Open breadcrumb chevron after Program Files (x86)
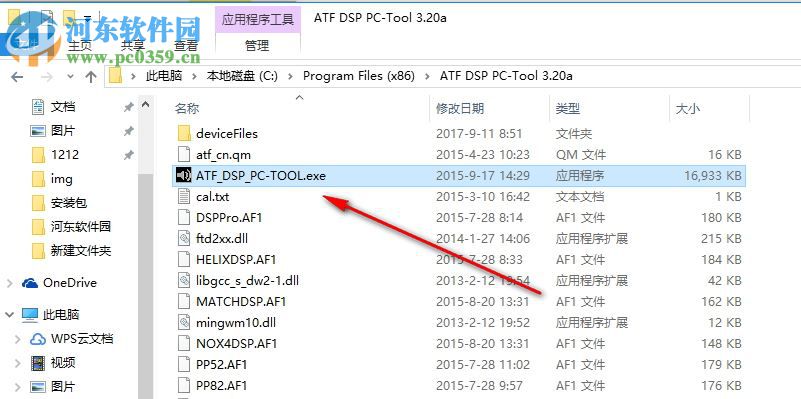The height and width of the screenshot is (399, 801). pos(427,77)
